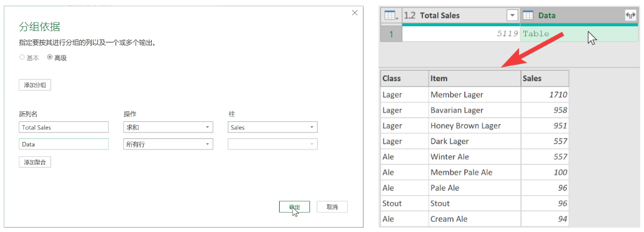Click the Cream Ale cell

[x=475, y=219]
